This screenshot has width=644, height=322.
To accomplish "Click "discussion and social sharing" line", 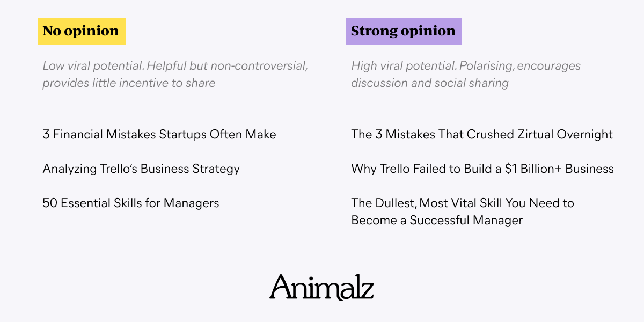I will [430, 83].
